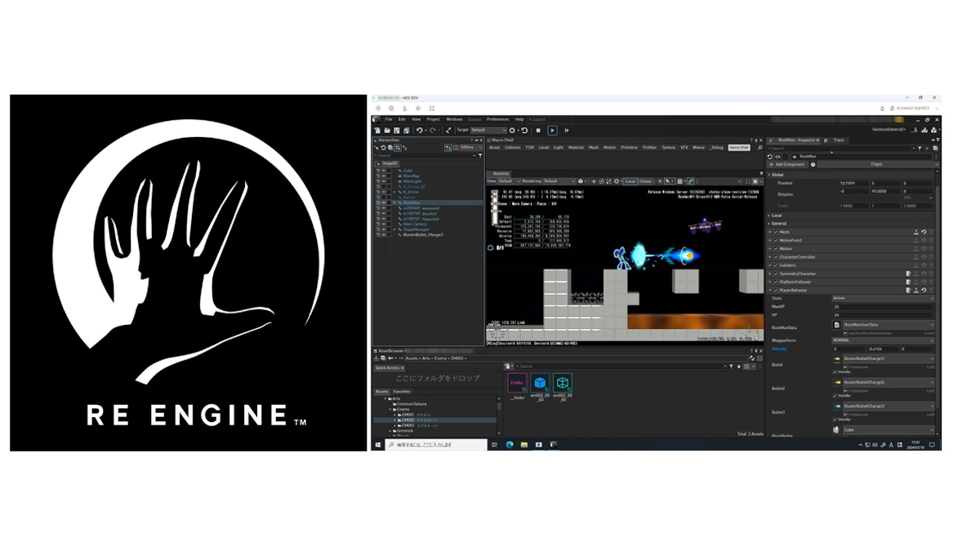Open the pink Folder asset thumbnail
The image size is (980, 551).
tap(517, 383)
